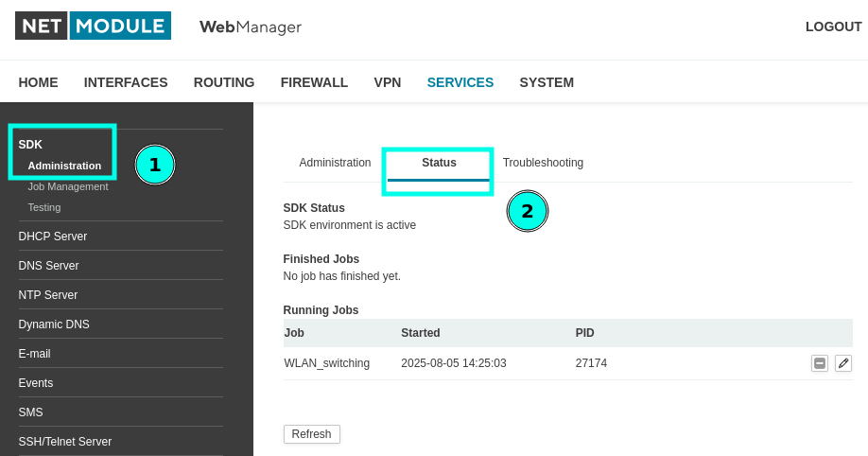Open Job Management in the sidebar
The width and height of the screenshot is (868, 456).
pyautogui.click(x=68, y=186)
